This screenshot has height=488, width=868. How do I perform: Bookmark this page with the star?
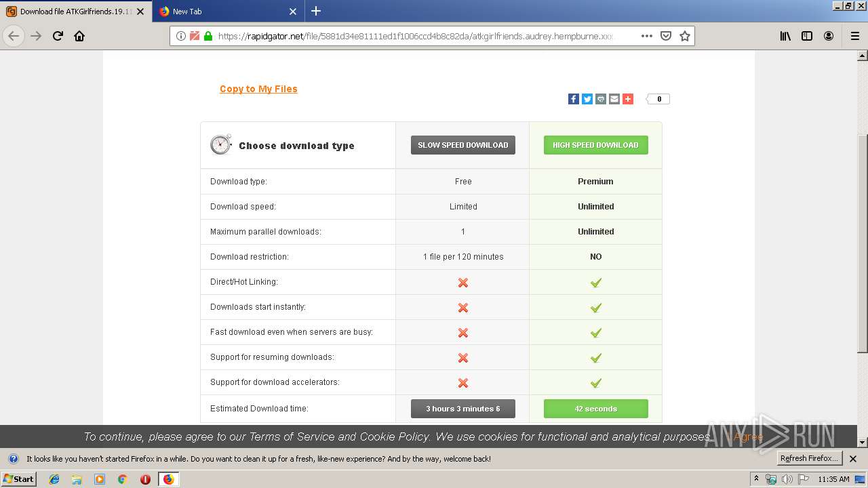(685, 36)
